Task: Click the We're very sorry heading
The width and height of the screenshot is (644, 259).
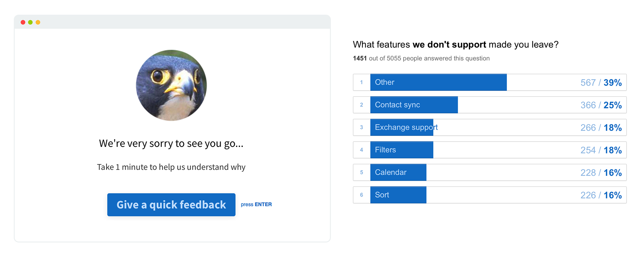Action: click(171, 144)
